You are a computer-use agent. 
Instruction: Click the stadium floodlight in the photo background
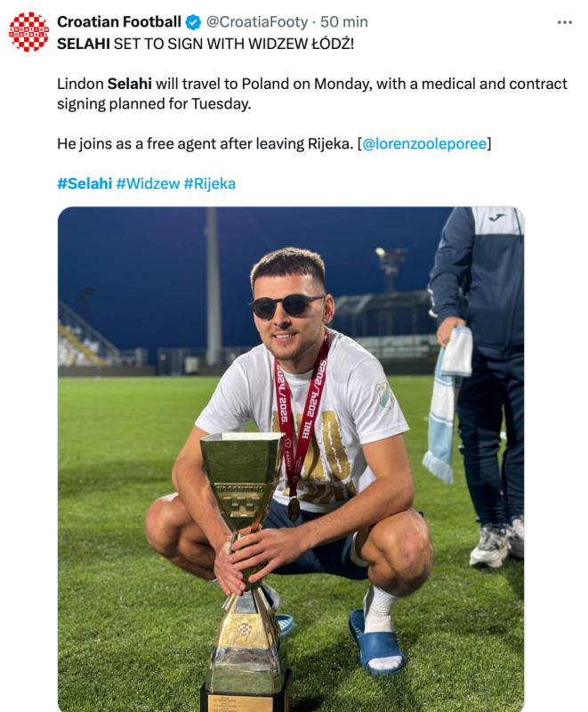[391, 265]
